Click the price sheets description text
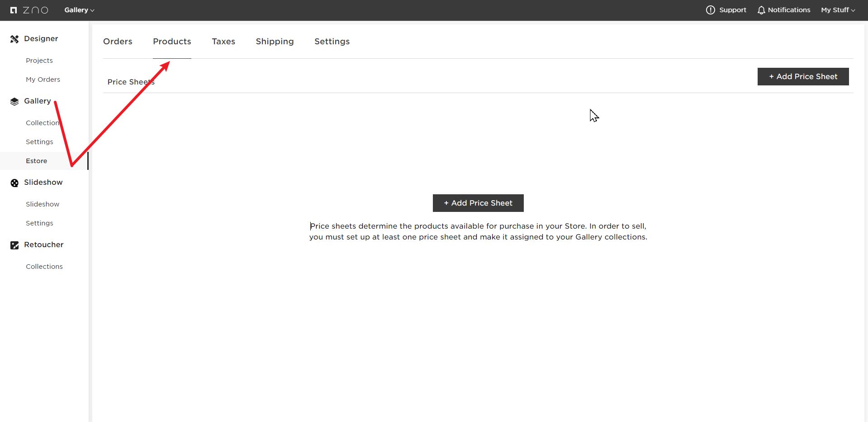This screenshot has height=422, width=868. (478, 231)
